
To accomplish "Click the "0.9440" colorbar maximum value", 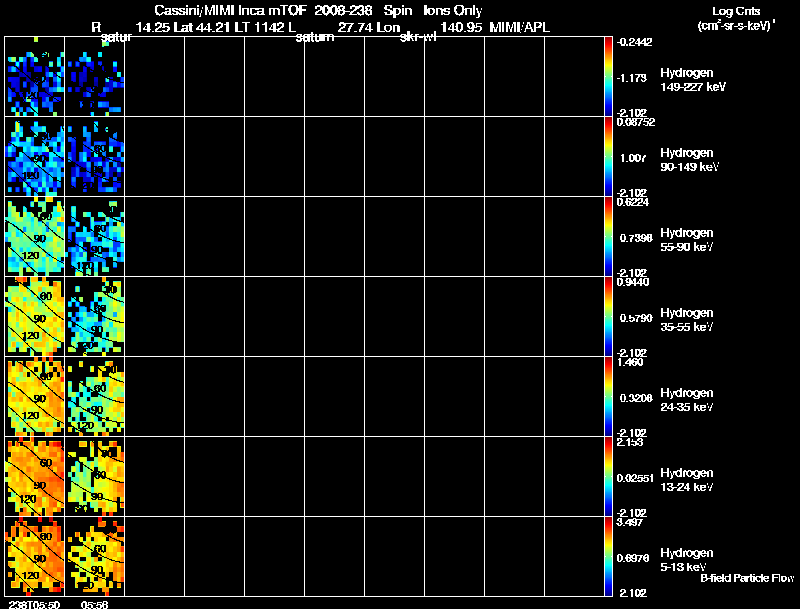I will tap(633, 282).
